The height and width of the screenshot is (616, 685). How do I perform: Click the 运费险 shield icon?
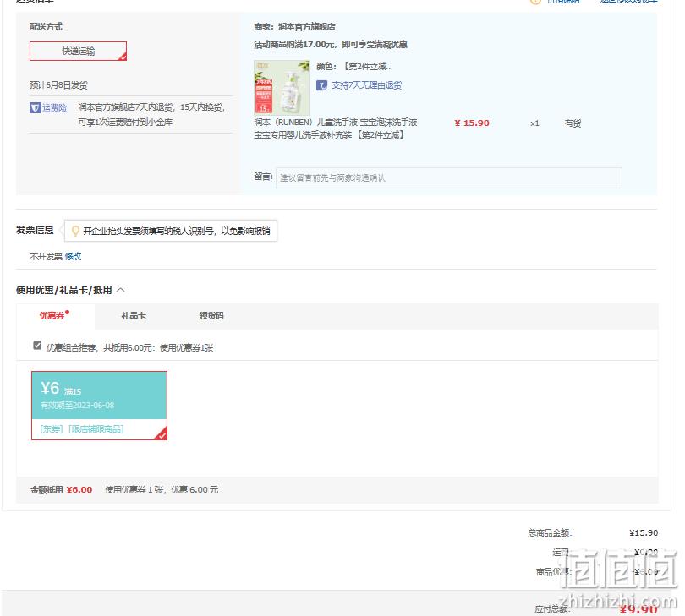coord(35,107)
